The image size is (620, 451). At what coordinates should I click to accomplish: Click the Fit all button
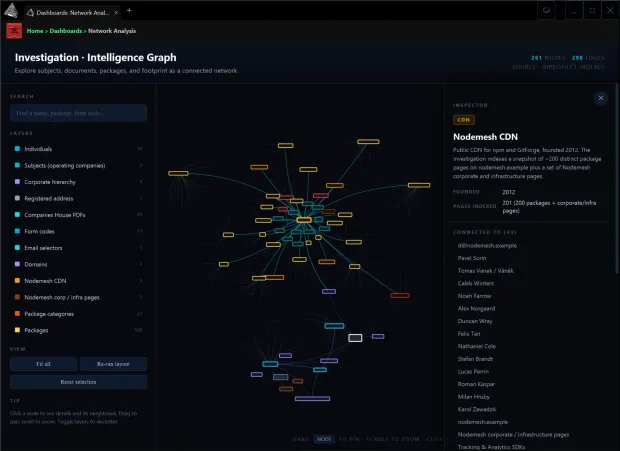[43, 364]
